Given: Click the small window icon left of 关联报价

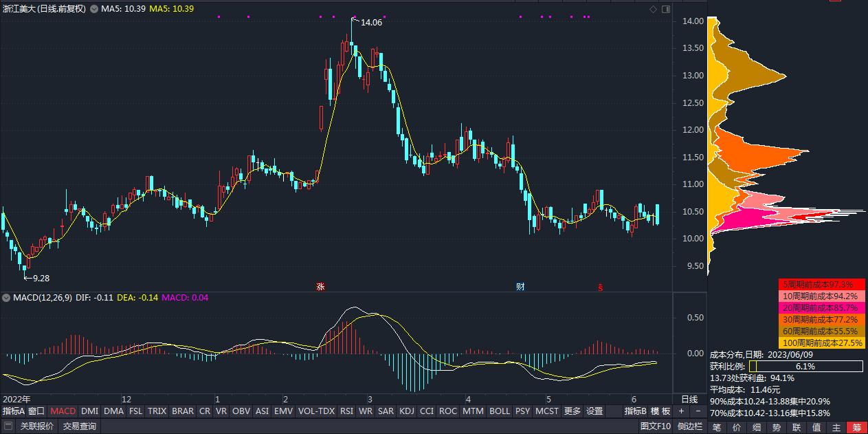Looking at the screenshot, I should [x=7, y=426].
